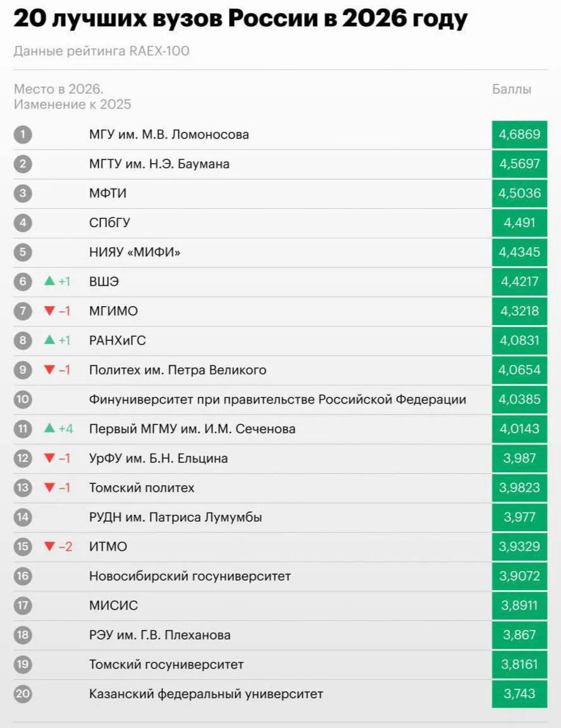Viewport: 561px width, 728px height.
Task: Click the rank 7 circle badge
Action: point(23,311)
